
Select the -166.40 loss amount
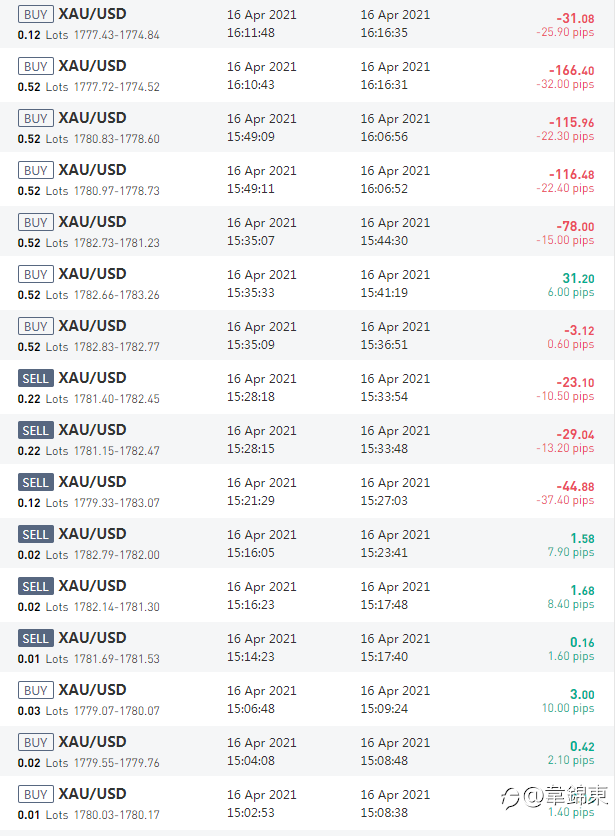click(x=571, y=70)
